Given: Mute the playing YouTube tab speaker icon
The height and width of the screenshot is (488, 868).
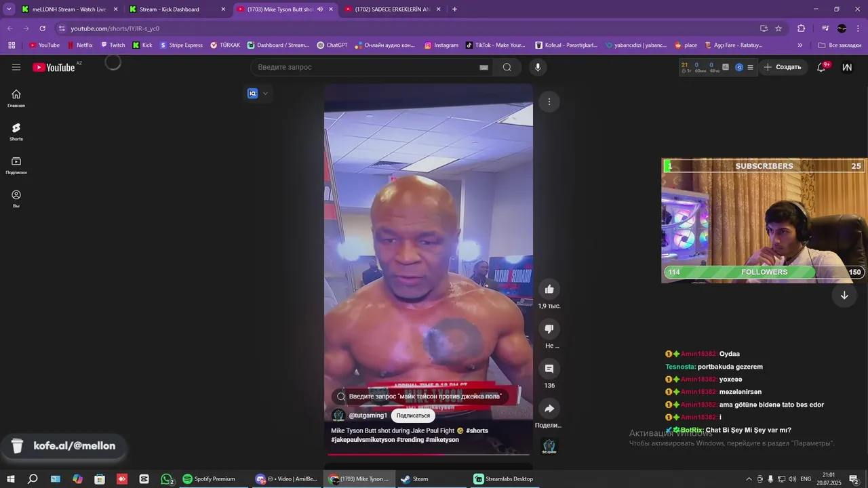Looking at the screenshot, I should (x=320, y=9).
